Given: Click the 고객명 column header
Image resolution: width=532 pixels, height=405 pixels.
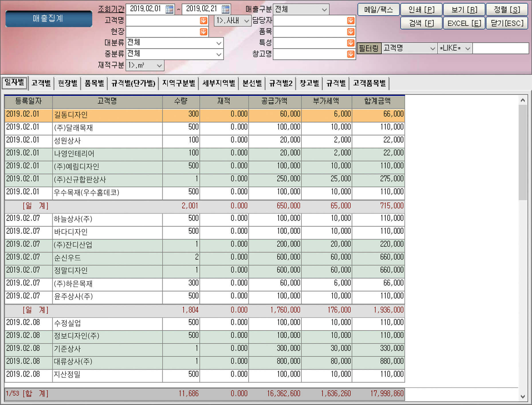Looking at the screenshot, I should [x=107, y=101].
